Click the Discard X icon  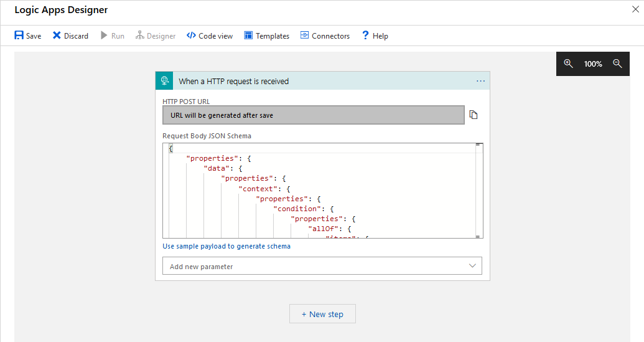click(57, 36)
